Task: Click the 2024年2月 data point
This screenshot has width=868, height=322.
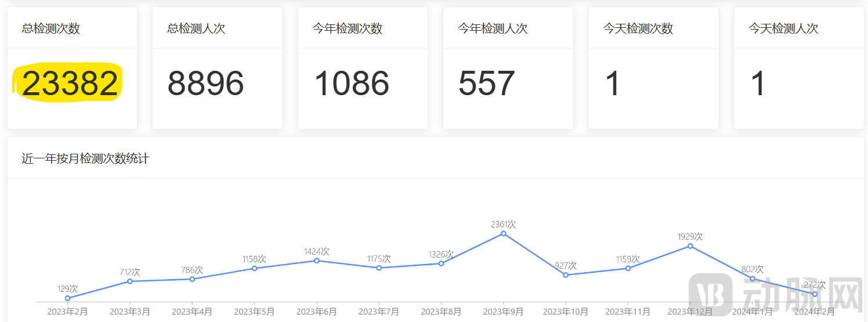Action: pos(815,294)
